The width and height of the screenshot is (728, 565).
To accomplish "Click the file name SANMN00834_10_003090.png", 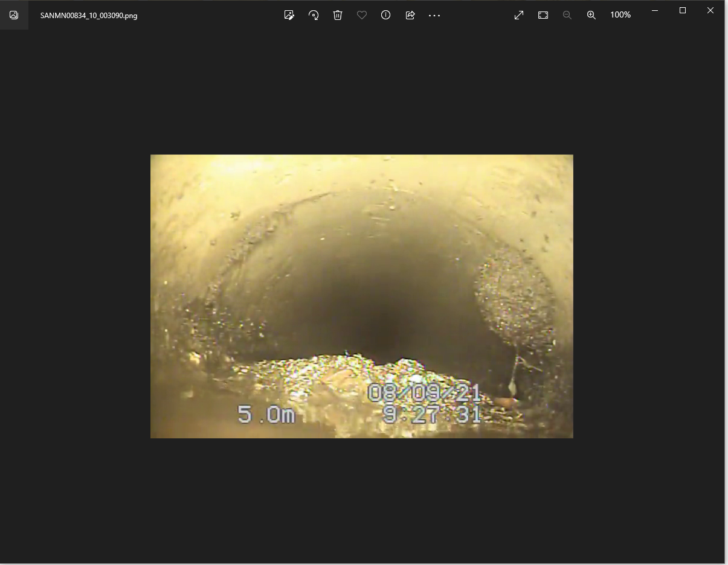I will pyautogui.click(x=89, y=16).
